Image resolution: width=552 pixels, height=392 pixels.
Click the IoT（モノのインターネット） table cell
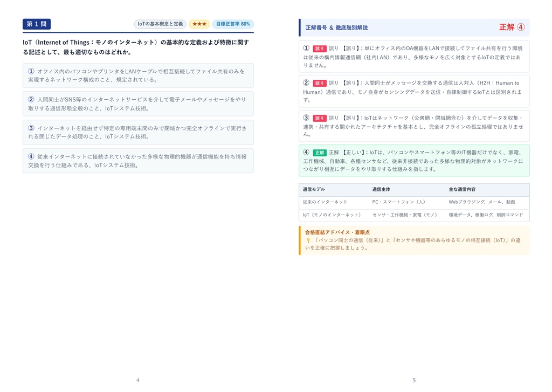pos(332,215)
